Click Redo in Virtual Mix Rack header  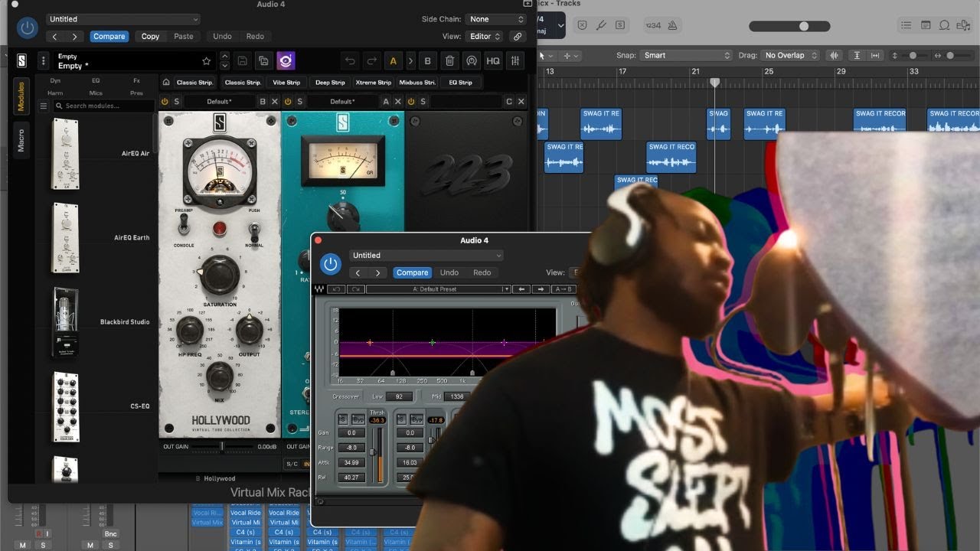click(x=255, y=36)
